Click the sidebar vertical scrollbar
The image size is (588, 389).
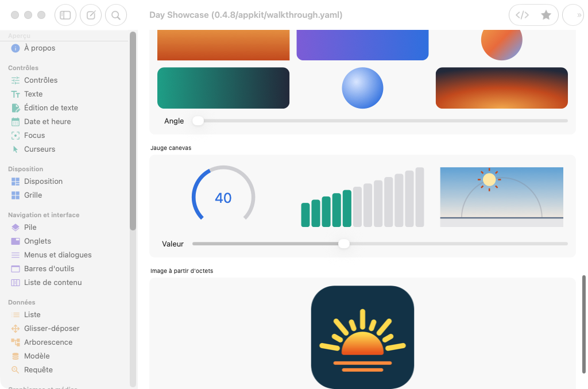coord(133,131)
